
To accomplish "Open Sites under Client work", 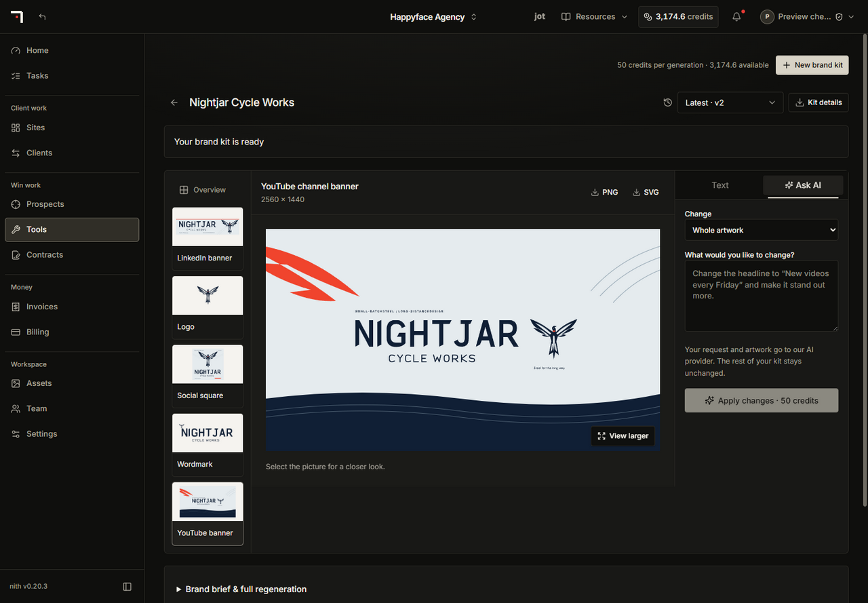I will point(72,128).
